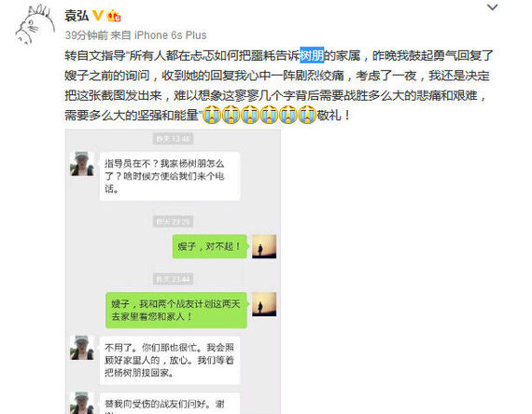Click the bottom bubble 替我向受伤的战友们问好
This screenshot has width=532, height=414.
click(170, 404)
